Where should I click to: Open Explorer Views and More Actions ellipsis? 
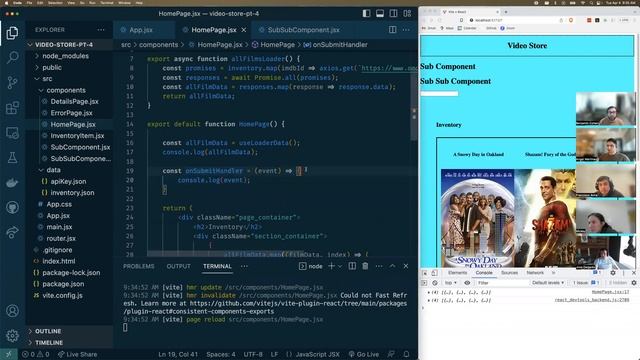point(101,30)
